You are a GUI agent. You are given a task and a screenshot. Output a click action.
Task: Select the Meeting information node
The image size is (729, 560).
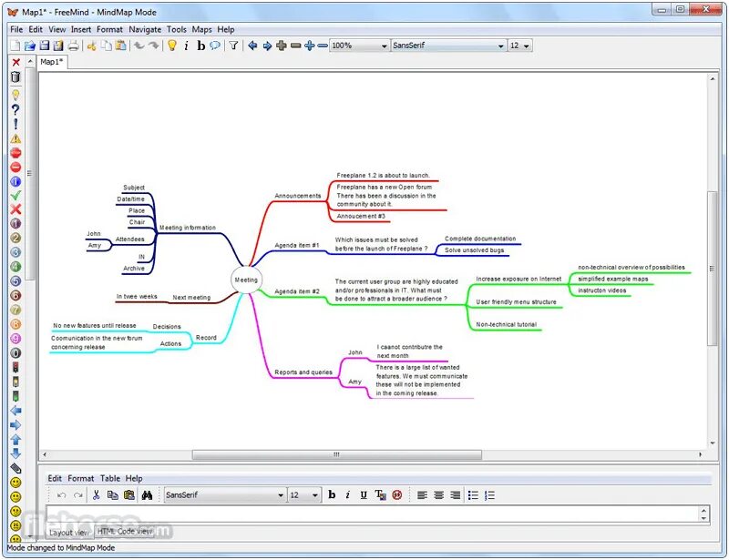188,228
